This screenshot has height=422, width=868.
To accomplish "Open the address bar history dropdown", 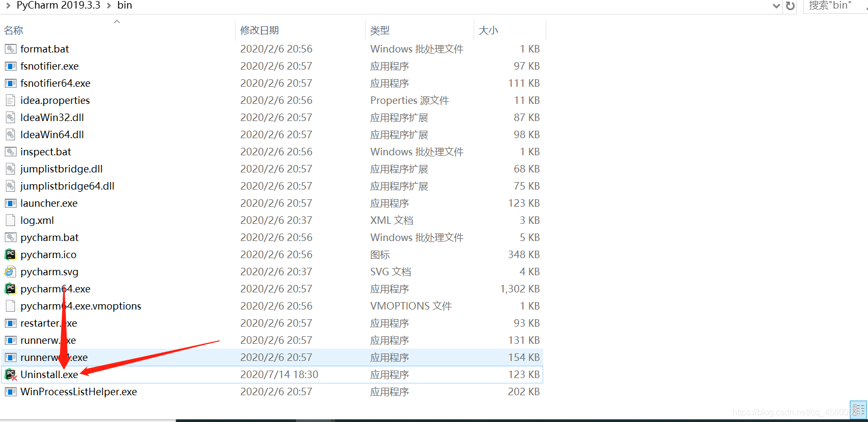I will click(x=776, y=6).
